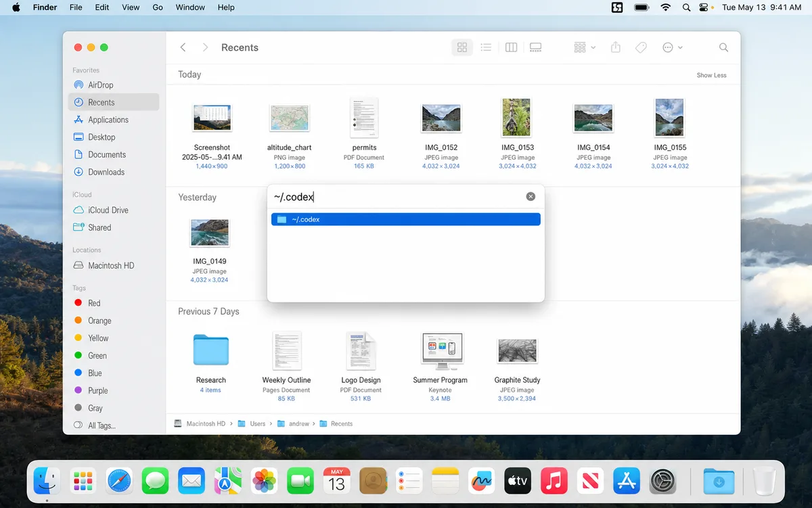Select the IMG_0153 image
The width and height of the screenshot is (812, 508).
[518, 118]
